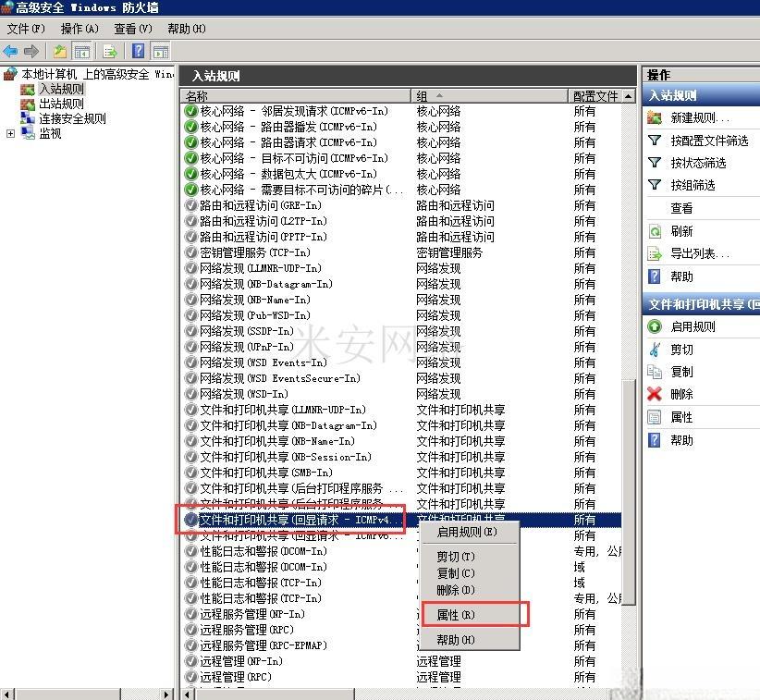
Task: Select rule 文件和打印机共享 (回显请求 - ICMPv4
Action: [300, 520]
